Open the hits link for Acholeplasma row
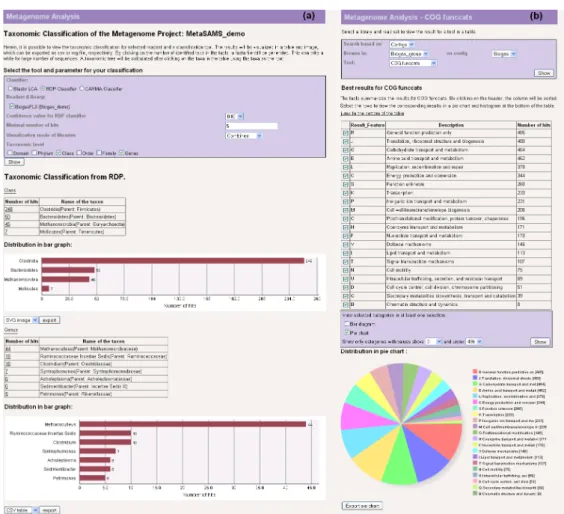564x514 pixels. click(6, 379)
